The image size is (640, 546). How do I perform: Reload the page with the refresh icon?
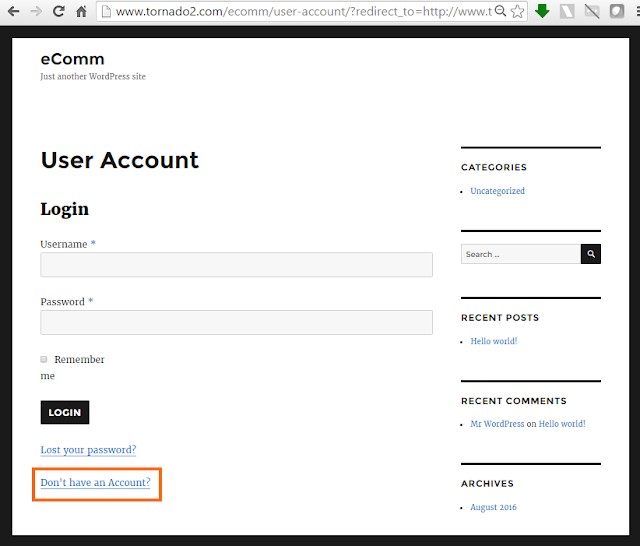[59, 11]
